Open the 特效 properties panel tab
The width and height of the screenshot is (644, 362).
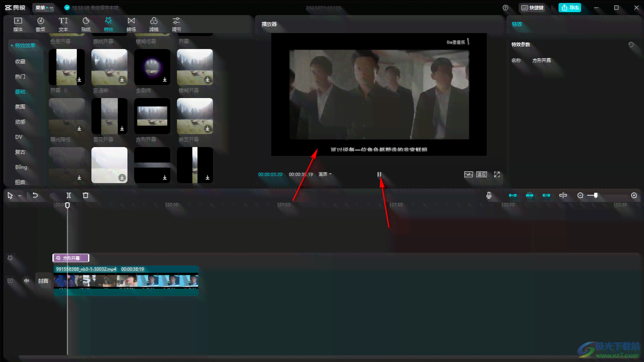[x=517, y=24]
